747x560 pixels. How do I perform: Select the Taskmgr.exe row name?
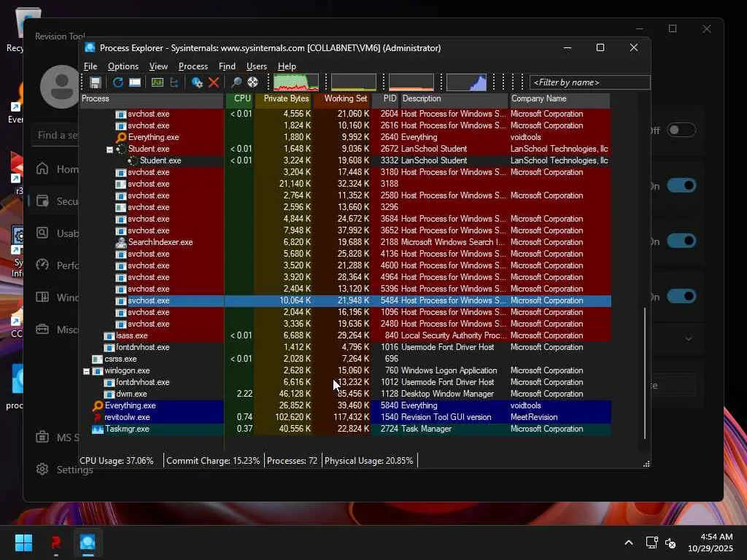(x=127, y=429)
